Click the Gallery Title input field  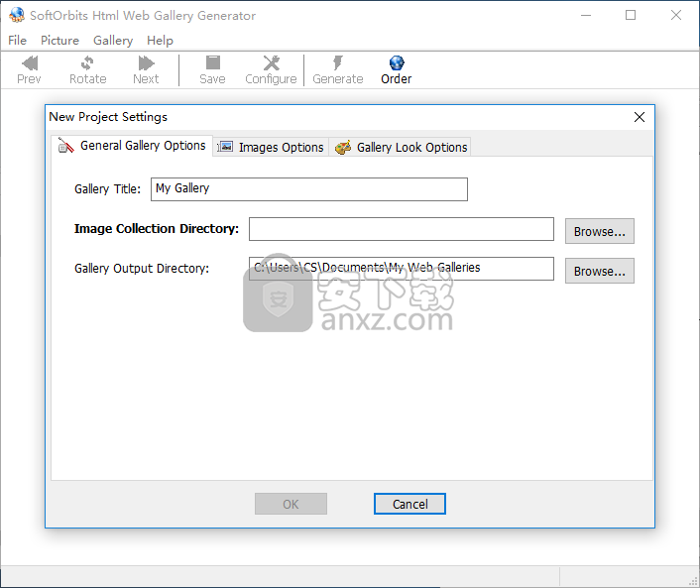309,189
